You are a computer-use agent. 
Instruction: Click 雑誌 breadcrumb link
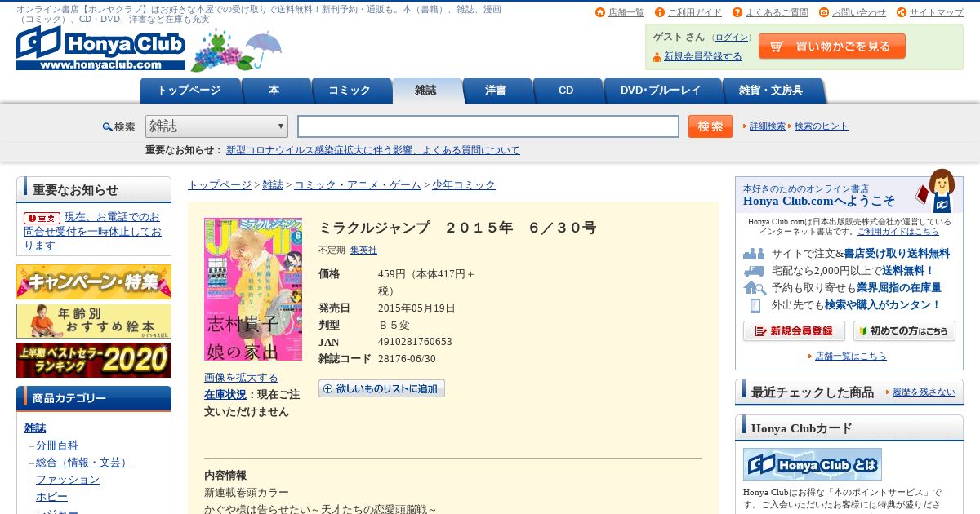[x=273, y=185]
